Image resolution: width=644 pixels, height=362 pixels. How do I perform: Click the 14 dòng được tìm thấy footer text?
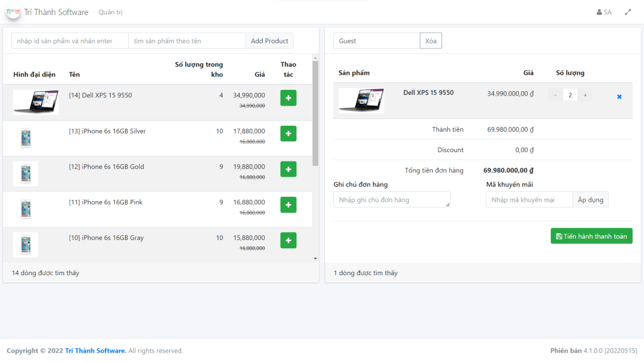(45, 273)
